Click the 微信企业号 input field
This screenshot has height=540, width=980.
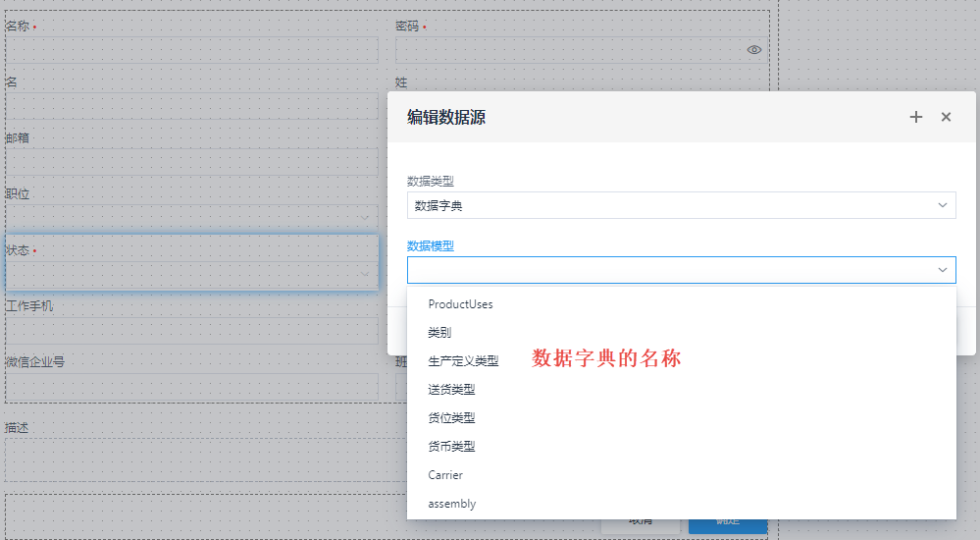tap(192, 386)
